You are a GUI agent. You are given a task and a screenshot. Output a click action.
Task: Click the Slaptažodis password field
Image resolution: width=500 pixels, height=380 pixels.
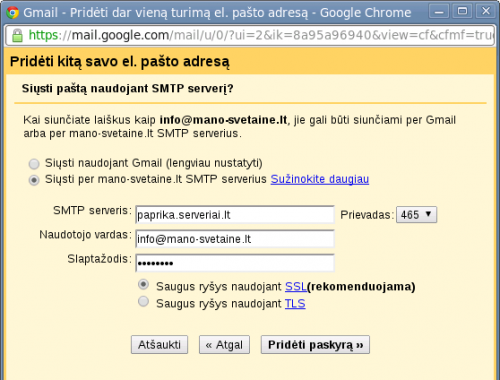tap(235, 263)
